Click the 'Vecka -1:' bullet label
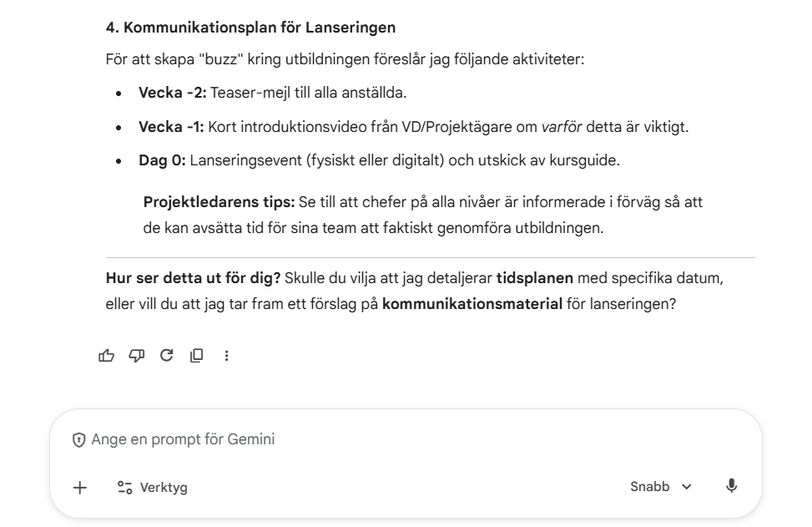812x527 pixels. [171, 126]
